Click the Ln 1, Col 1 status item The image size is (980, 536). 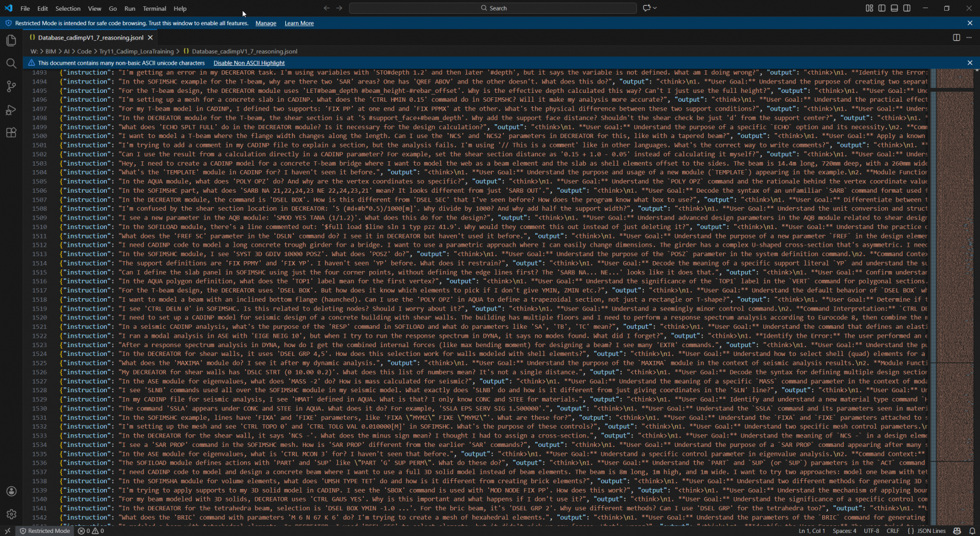pos(812,531)
